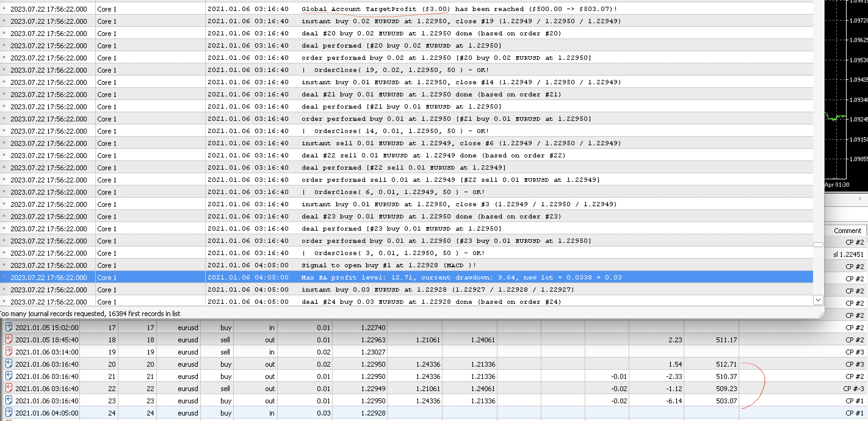The height and width of the screenshot is (421, 868).
Task: Select the 'instant buy 0.03 EURUSD at 1.22928' line
Action: pyautogui.click(x=406, y=289)
